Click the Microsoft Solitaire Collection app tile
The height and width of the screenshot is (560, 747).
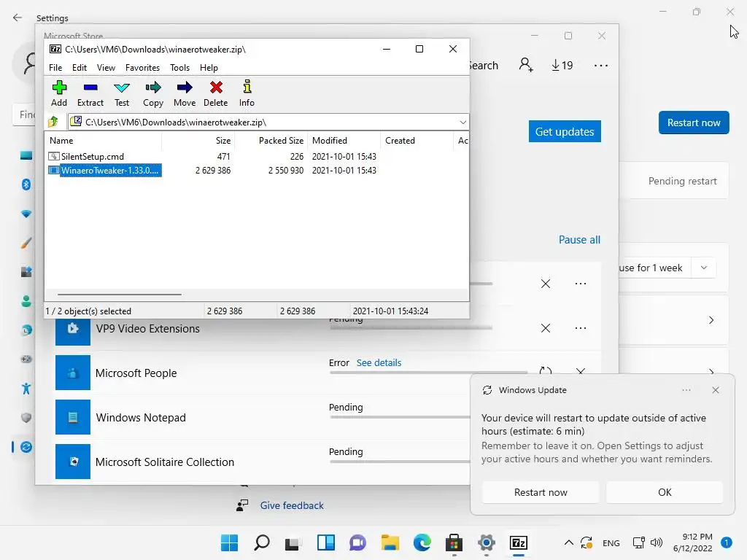click(x=73, y=462)
